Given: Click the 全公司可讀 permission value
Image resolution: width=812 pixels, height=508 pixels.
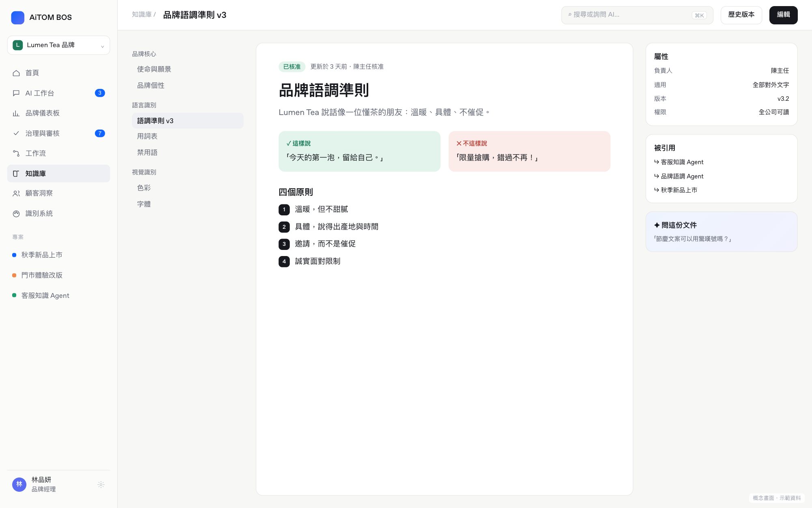Looking at the screenshot, I should click(x=774, y=112).
